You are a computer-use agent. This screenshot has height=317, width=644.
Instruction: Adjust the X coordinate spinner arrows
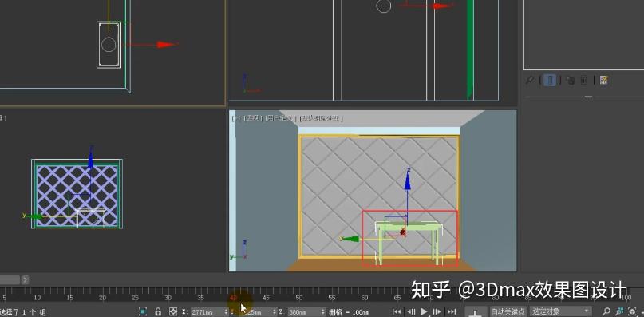coord(226,312)
